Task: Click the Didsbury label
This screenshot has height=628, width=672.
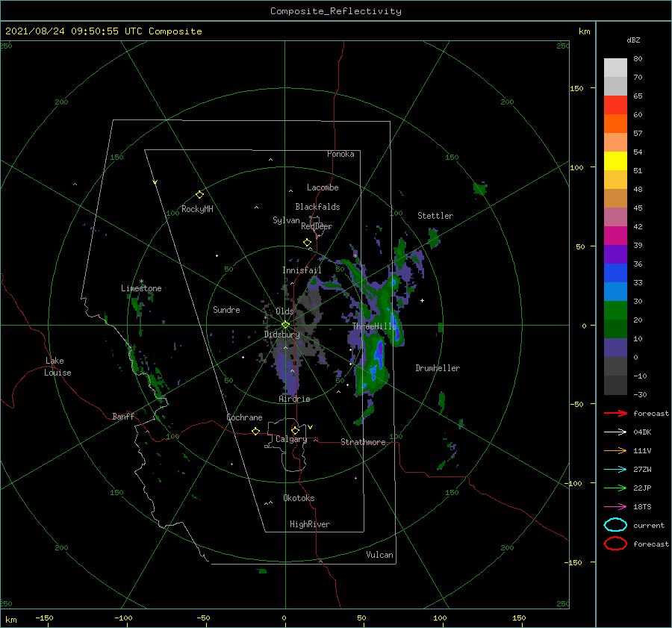Action: [282, 335]
